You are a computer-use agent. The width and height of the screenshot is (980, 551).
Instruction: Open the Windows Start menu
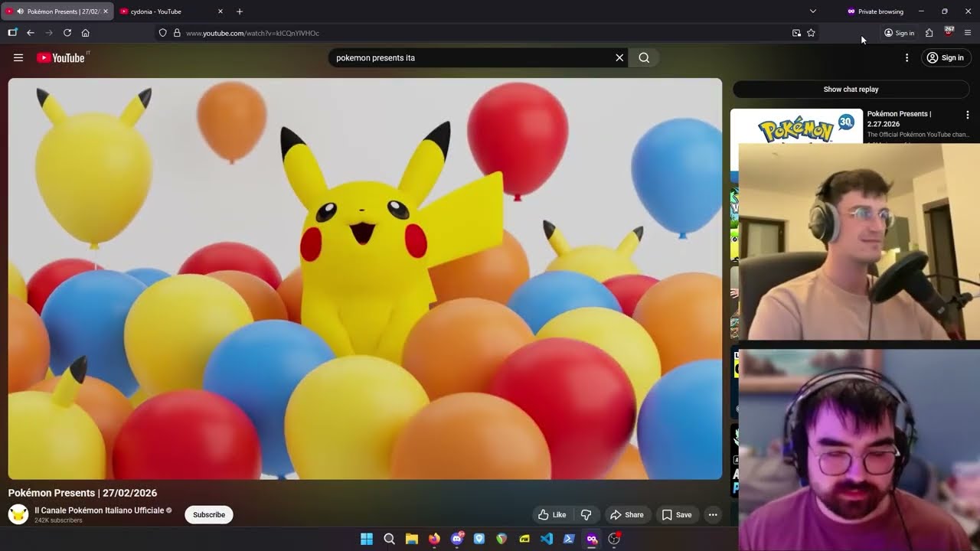click(367, 539)
